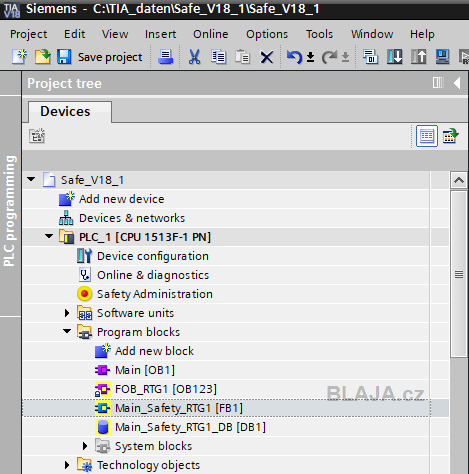Click the table with green arrow icon
The image size is (469, 474).
450,136
